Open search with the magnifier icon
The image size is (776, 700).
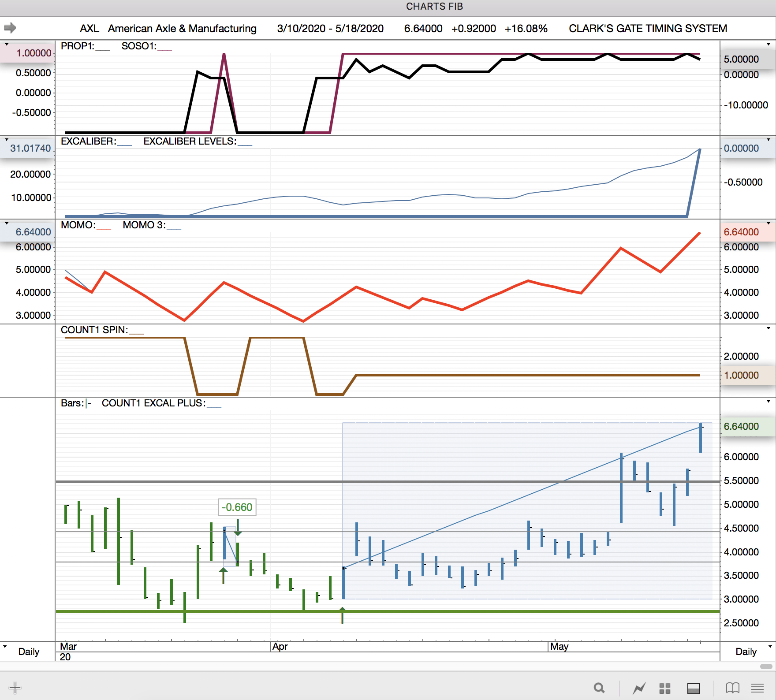tap(599, 688)
